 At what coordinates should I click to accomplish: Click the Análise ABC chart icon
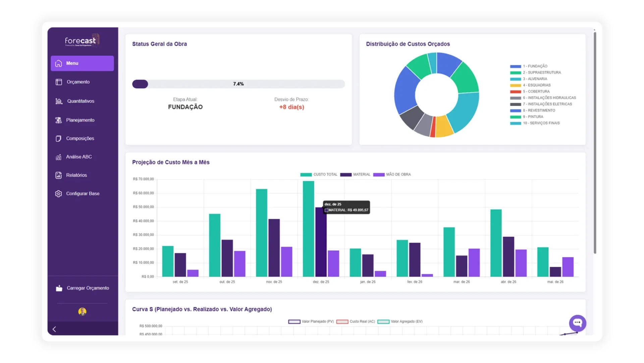59,157
